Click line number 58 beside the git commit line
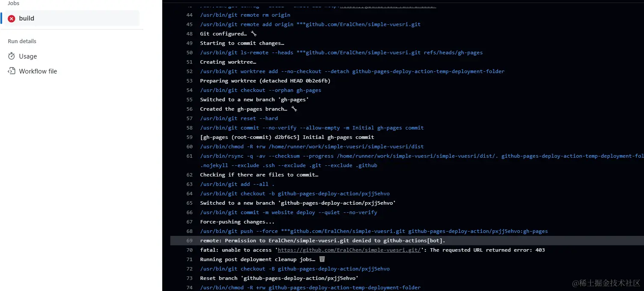This screenshot has width=644, height=291. click(189, 127)
